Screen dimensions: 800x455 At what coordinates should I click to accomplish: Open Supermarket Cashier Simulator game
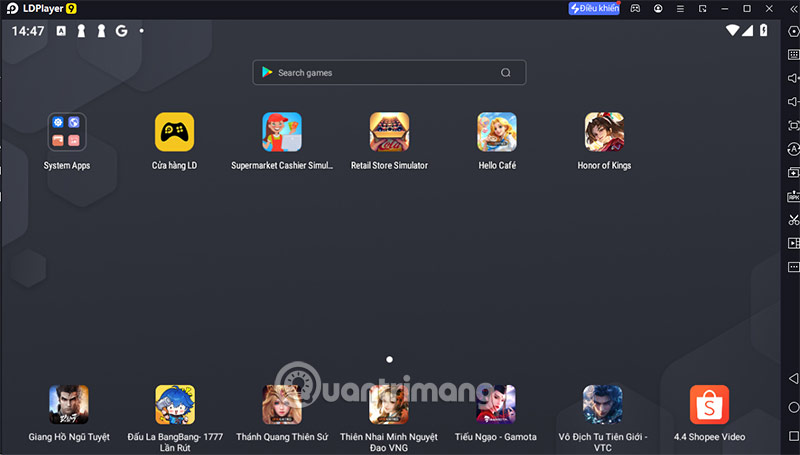pos(282,132)
